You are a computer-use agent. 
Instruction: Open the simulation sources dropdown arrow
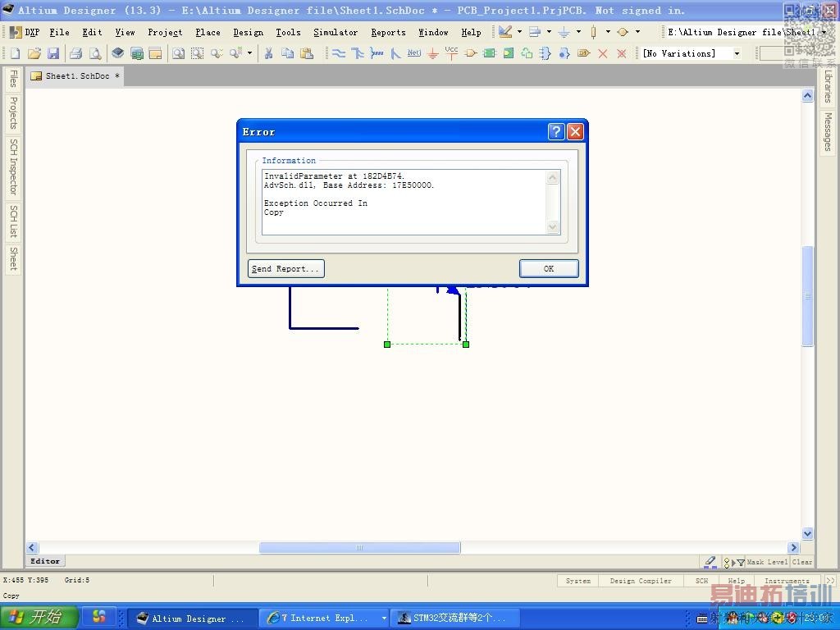pos(637,32)
